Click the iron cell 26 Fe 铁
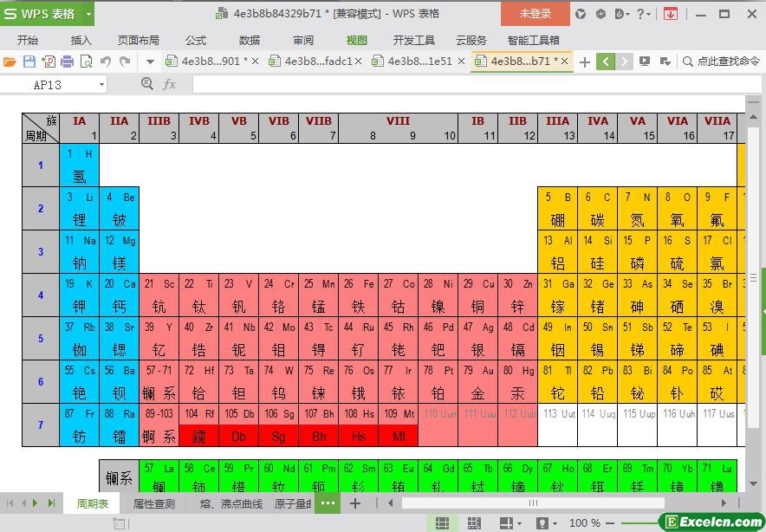This screenshot has height=532, width=766. 358,295
